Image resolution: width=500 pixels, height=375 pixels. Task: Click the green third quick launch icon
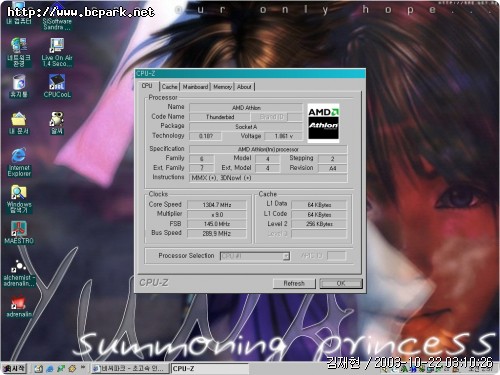(x=61, y=369)
